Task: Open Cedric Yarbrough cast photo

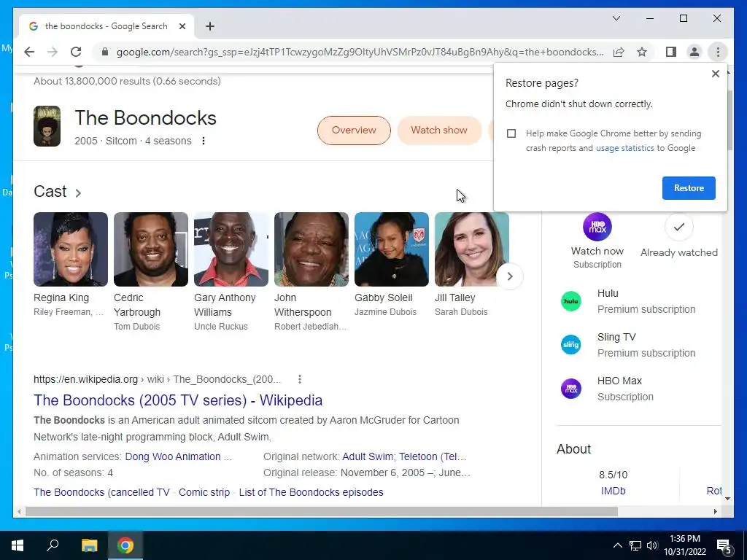Action: tap(151, 249)
